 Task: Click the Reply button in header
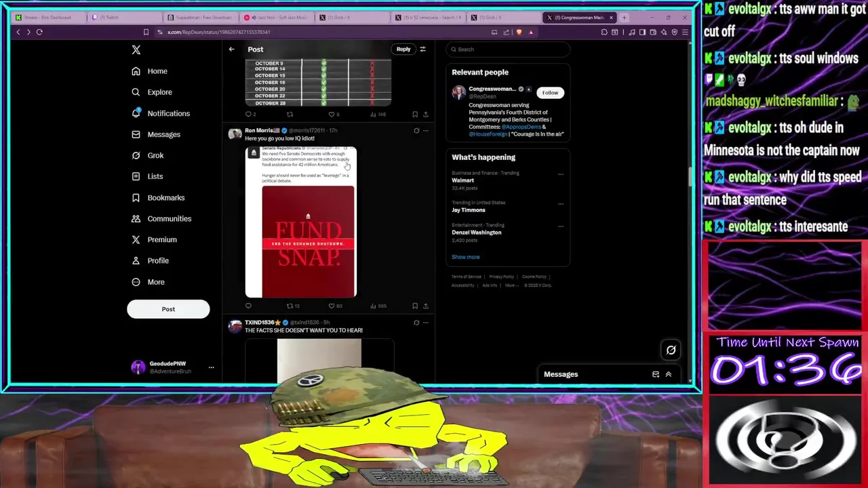coord(403,49)
